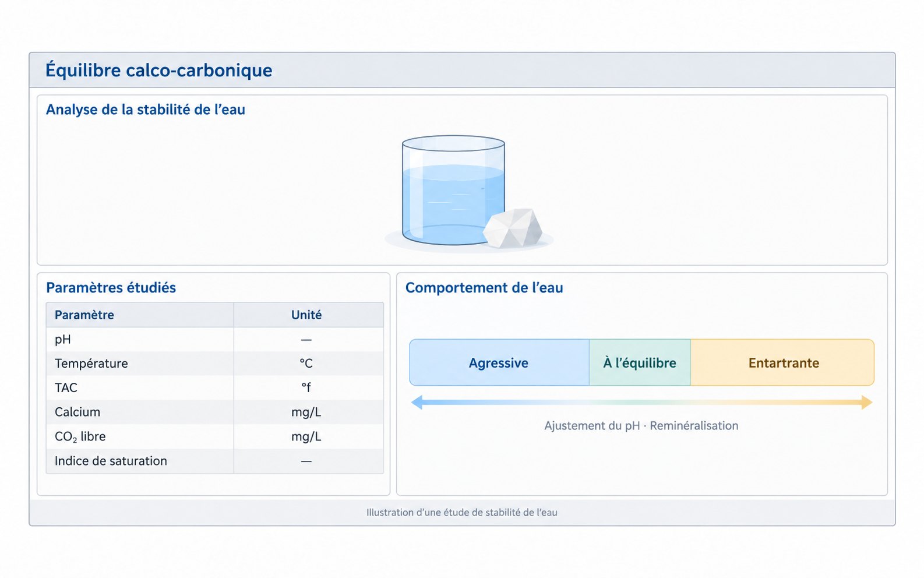The height and width of the screenshot is (578, 924).
Task: Click the water beaker illustration
Action: (453, 190)
